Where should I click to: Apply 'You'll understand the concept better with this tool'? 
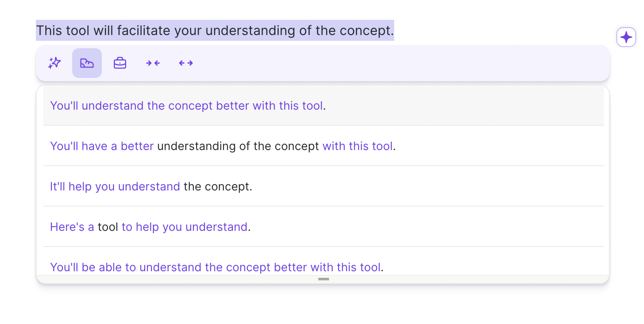pyautogui.click(x=186, y=106)
